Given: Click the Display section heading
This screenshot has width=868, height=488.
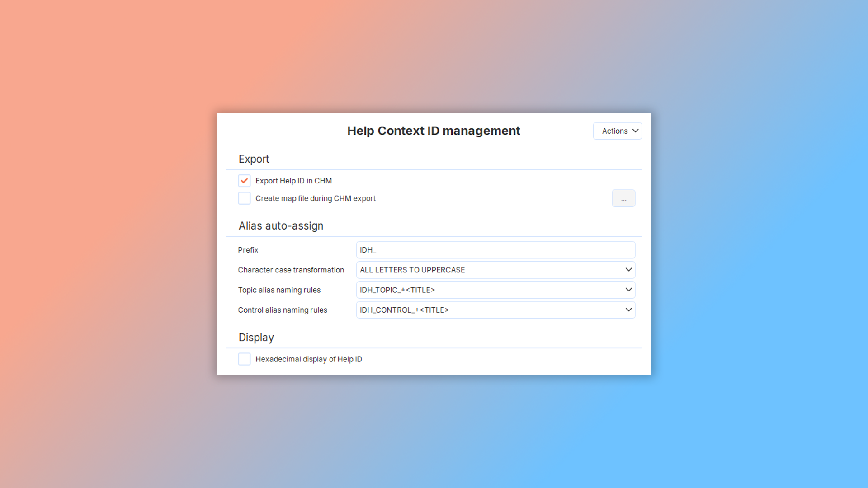Looking at the screenshot, I should [x=256, y=338].
